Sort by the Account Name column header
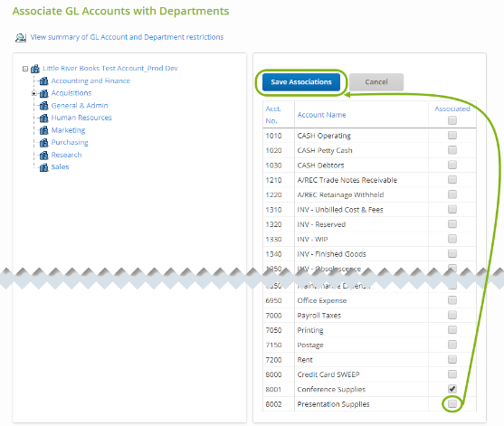 pos(321,115)
